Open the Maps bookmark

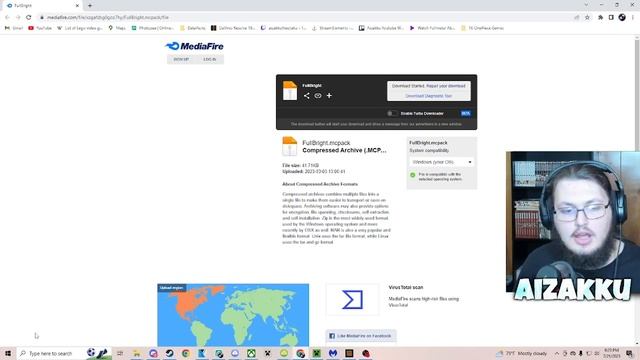point(117,28)
